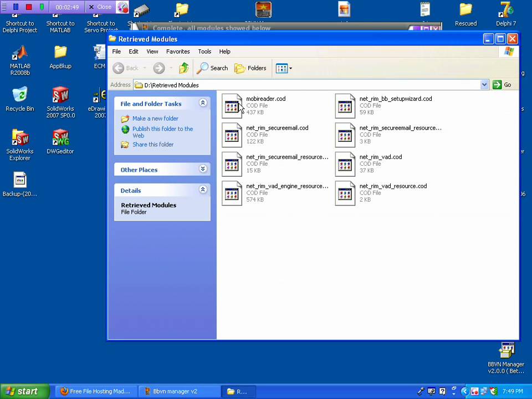Click the BBVN Manager v2.0.0 desktop icon
The width and height of the screenshot is (532, 399).
pyautogui.click(x=506, y=359)
